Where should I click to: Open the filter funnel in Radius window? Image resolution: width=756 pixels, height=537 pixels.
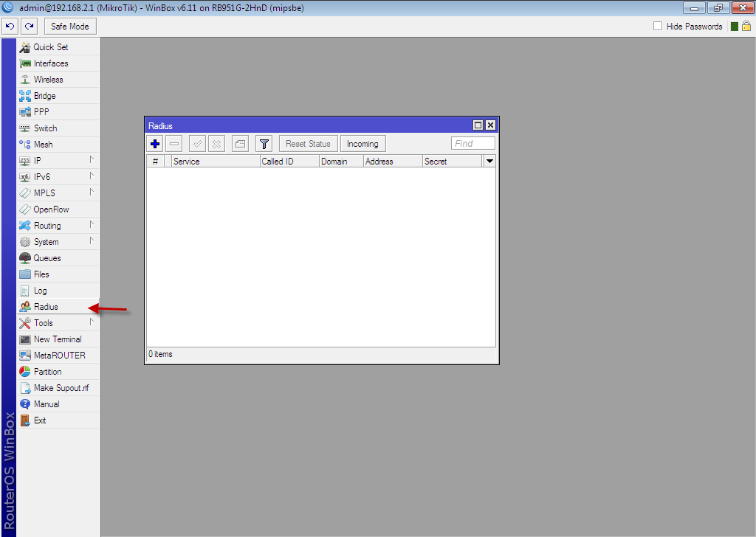(264, 144)
